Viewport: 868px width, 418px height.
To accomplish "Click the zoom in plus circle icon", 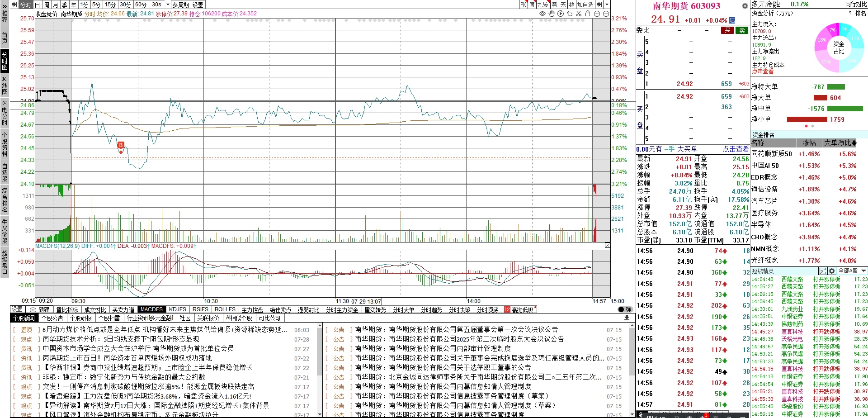I will [597, 14].
